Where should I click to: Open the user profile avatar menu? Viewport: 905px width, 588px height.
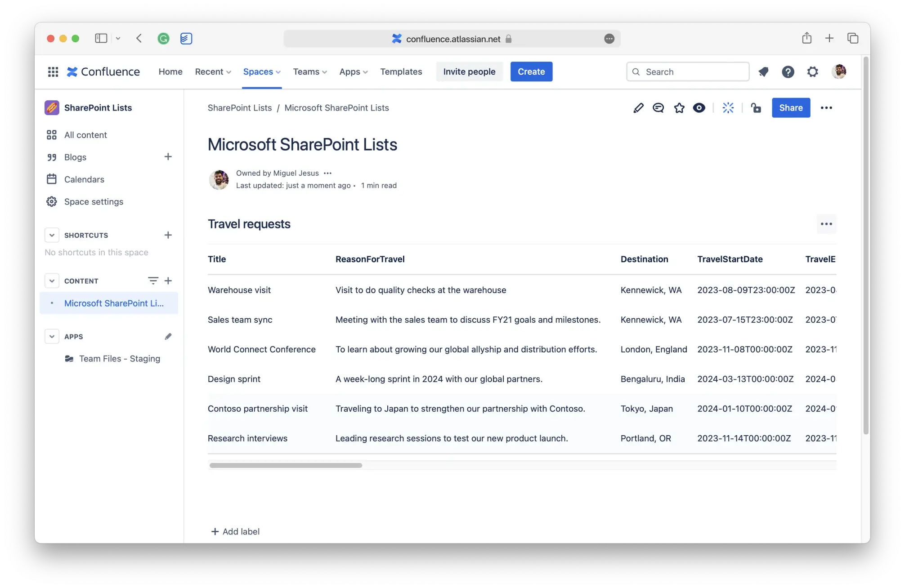tap(838, 72)
